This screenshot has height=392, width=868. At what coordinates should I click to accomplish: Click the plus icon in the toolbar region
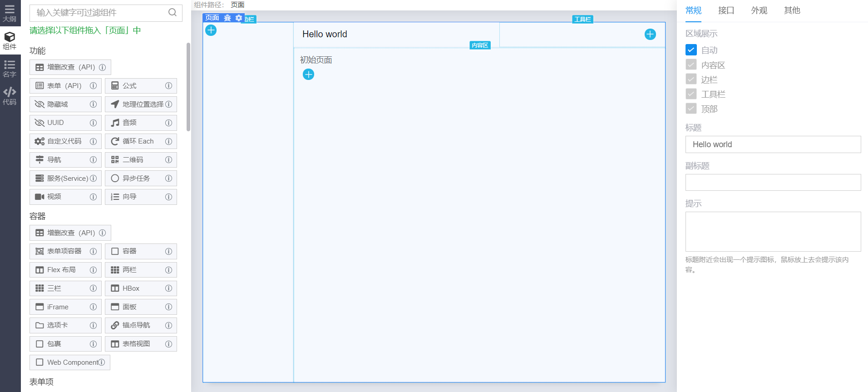coord(650,34)
